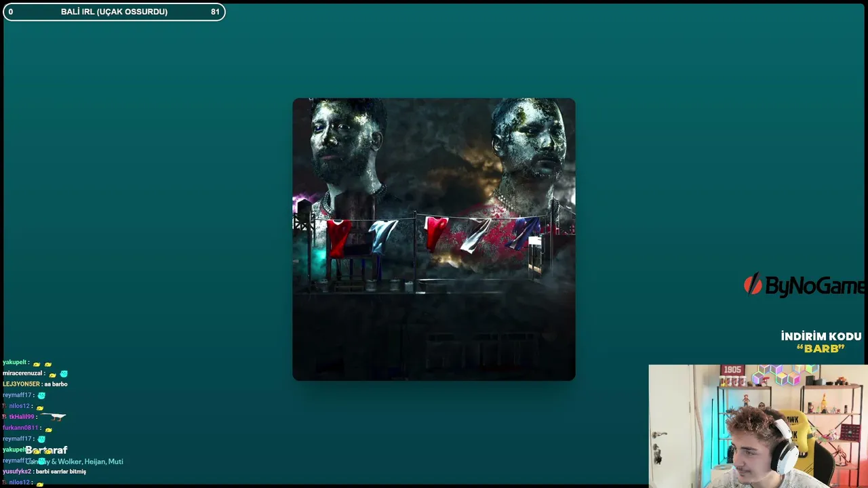Click the ByNoGame sponsor logo
The width and height of the screenshot is (868, 488).
click(805, 286)
